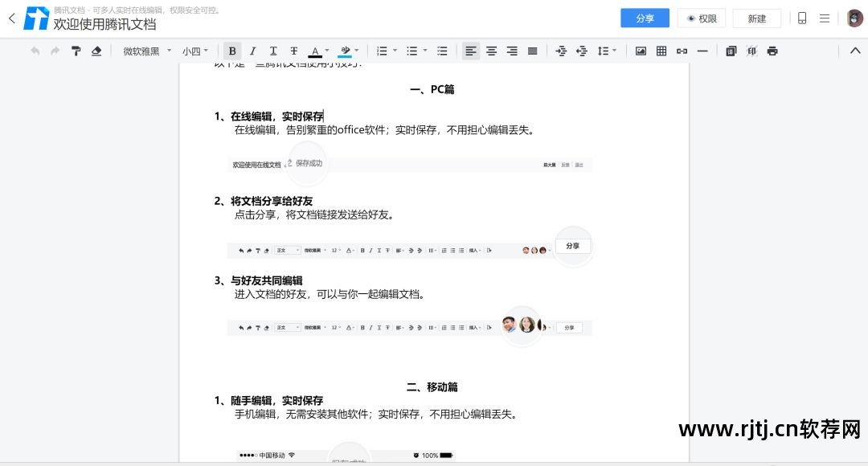The image size is (868, 466).
Task: Toggle strikethrough formatting
Action: point(293,51)
